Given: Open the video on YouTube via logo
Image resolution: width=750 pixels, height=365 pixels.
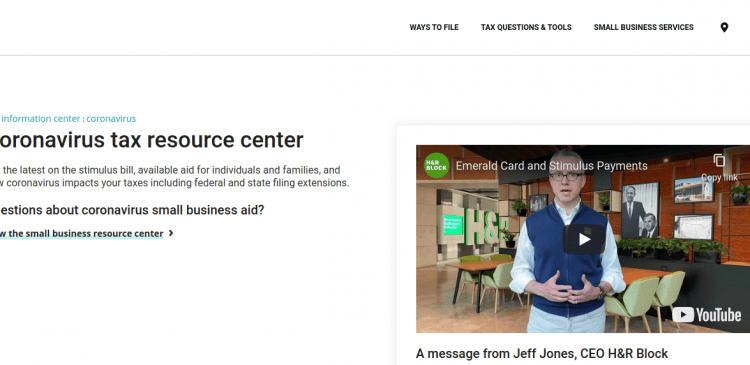Looking at the screenshot, I should [x=706, y=315].
